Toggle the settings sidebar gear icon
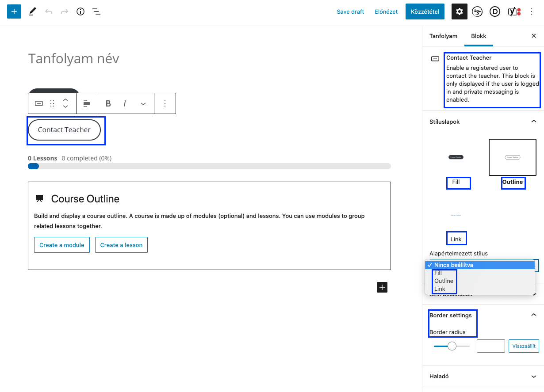Screen dimensions: 544x392 click(459, 11)
